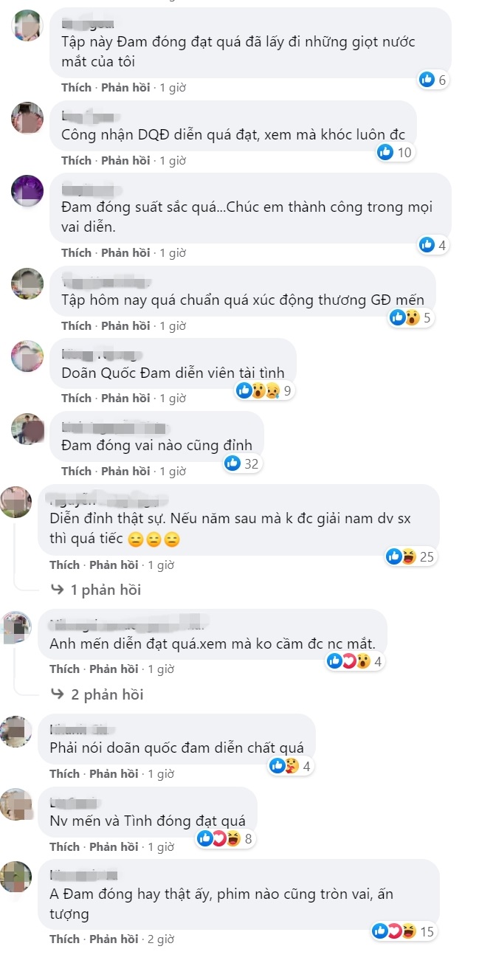Toggle Thích on 'Nv mến và Tình đóng đạt quá'
This screenshot has width=493, height=980.
(x=64, y=846)
